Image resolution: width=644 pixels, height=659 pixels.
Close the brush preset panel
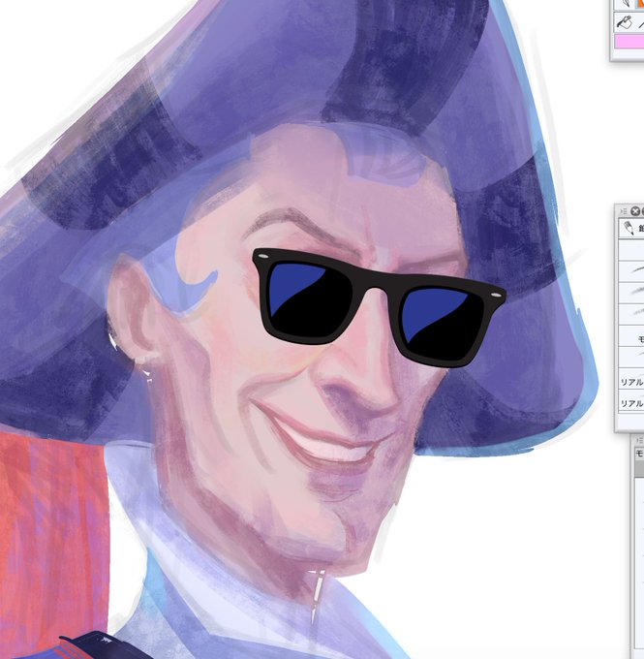click(635, 211)
